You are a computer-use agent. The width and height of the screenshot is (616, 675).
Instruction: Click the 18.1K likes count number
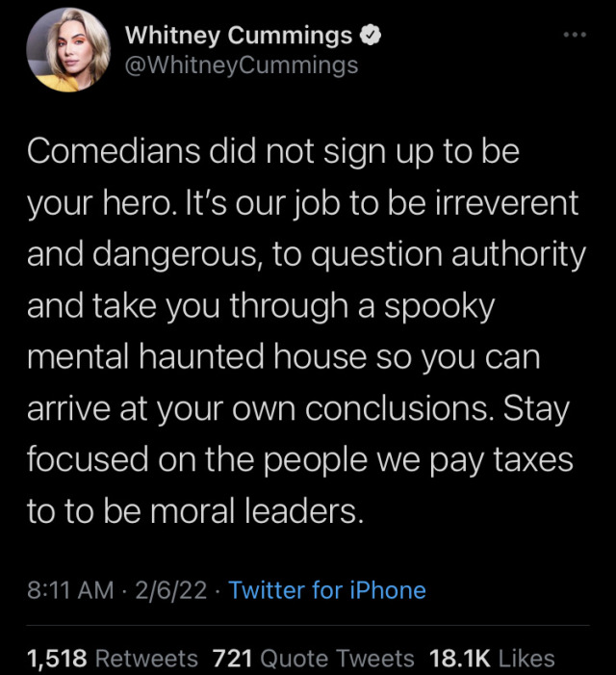pos(460,659)
